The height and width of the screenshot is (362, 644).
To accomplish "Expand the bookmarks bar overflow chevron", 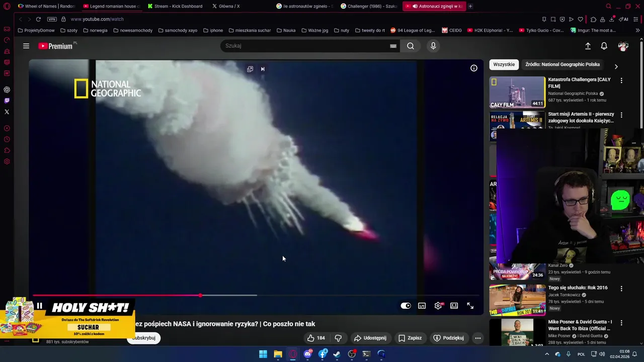I will [638, 30].
